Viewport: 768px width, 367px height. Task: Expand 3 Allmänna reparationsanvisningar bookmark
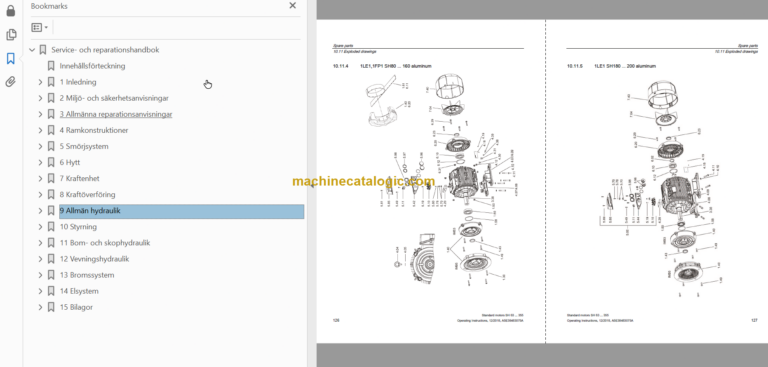click(x=41, y=115)
